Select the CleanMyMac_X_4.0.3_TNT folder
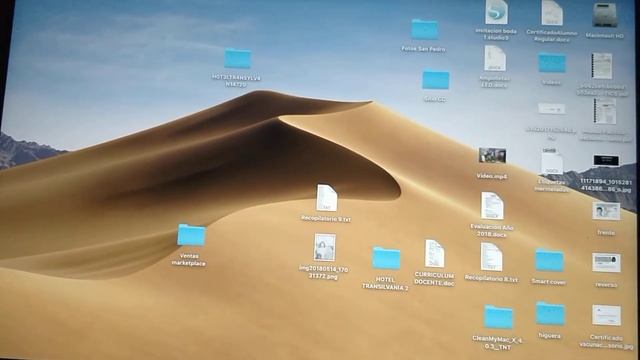640x360 pixels. point(498,317)
